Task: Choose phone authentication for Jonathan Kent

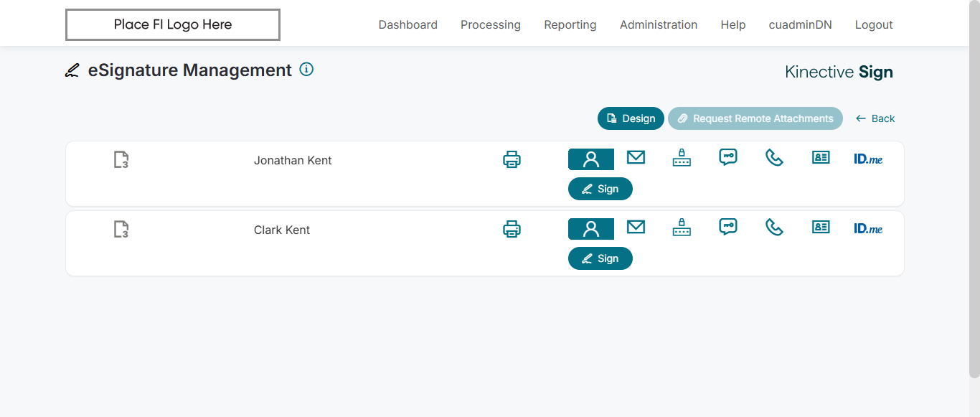Action: coord(774,158)
